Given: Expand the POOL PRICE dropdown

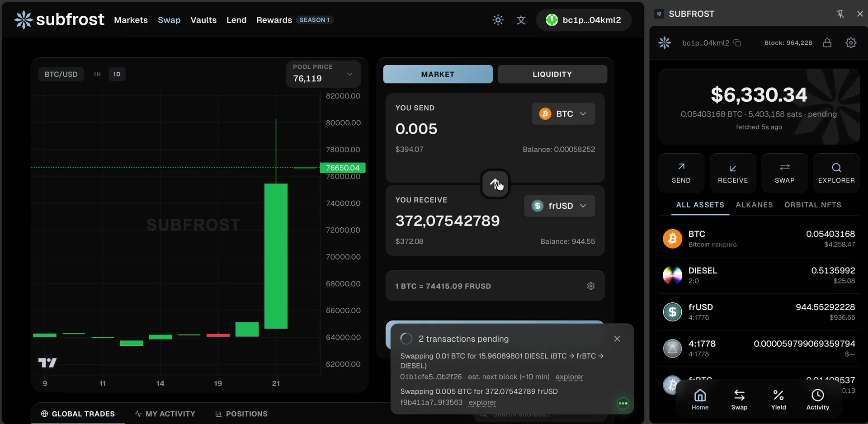Looking at the screenshot, I should tap(323, 74).
